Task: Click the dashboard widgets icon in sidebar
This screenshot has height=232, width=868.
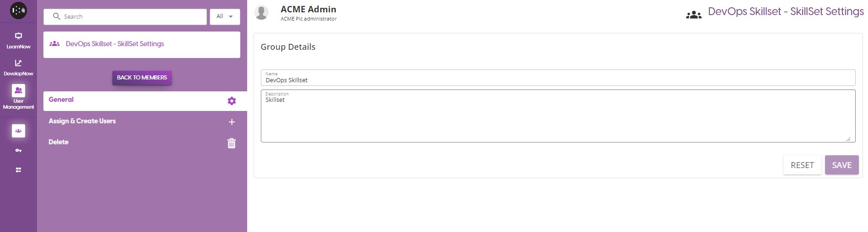Action: coord(18,170)
